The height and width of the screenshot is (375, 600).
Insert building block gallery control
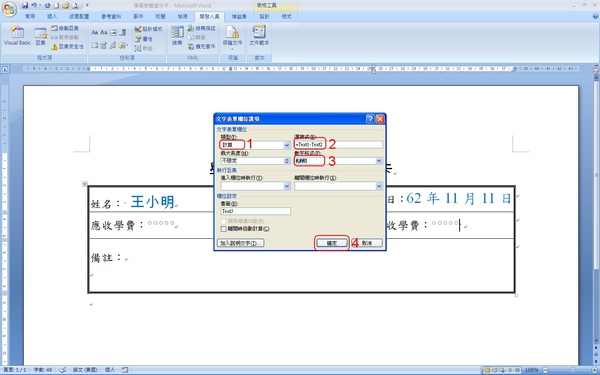pyautogui.click(x=112, y=46)
